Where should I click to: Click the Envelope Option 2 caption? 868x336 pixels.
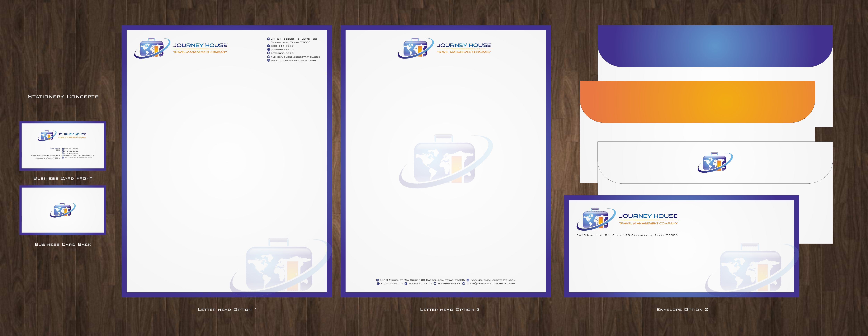[682, 309]
